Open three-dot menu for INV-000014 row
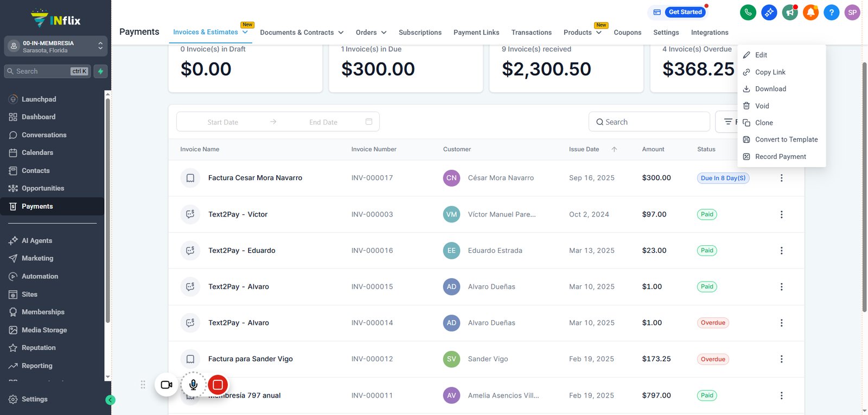868x415 pixels. coord(781,323)
